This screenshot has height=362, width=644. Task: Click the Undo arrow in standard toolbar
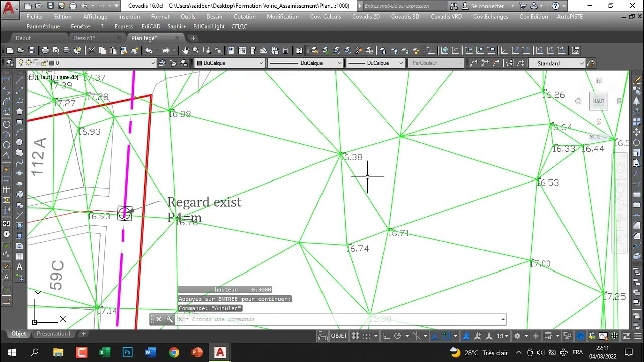tap(149, 50)
